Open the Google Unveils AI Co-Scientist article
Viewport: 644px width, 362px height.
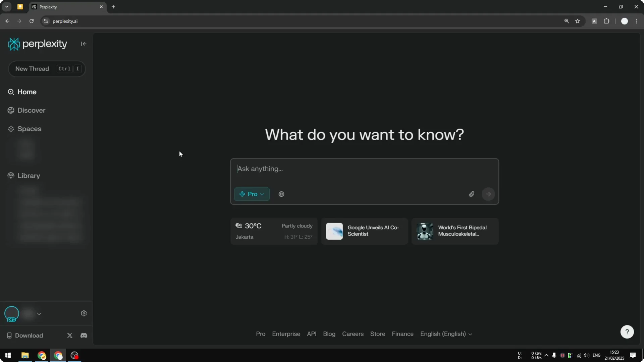[364, 231]
